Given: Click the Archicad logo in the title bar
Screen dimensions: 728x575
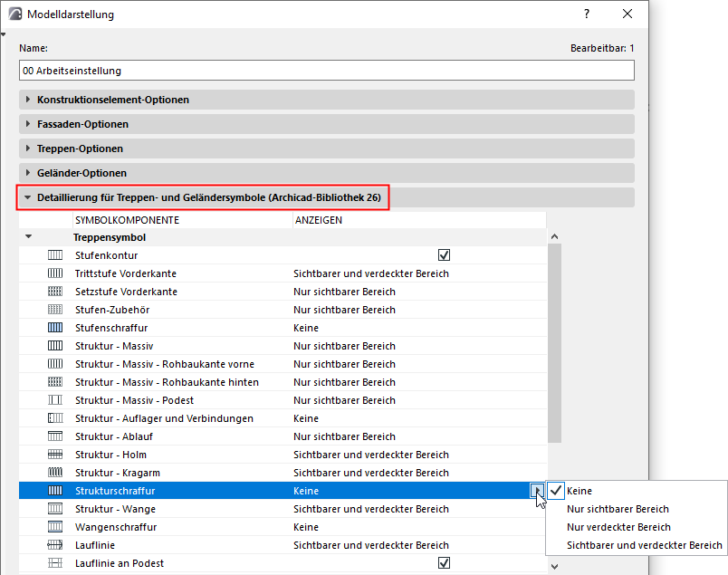Looking at the screenshot, I should [x=14, y=14].
